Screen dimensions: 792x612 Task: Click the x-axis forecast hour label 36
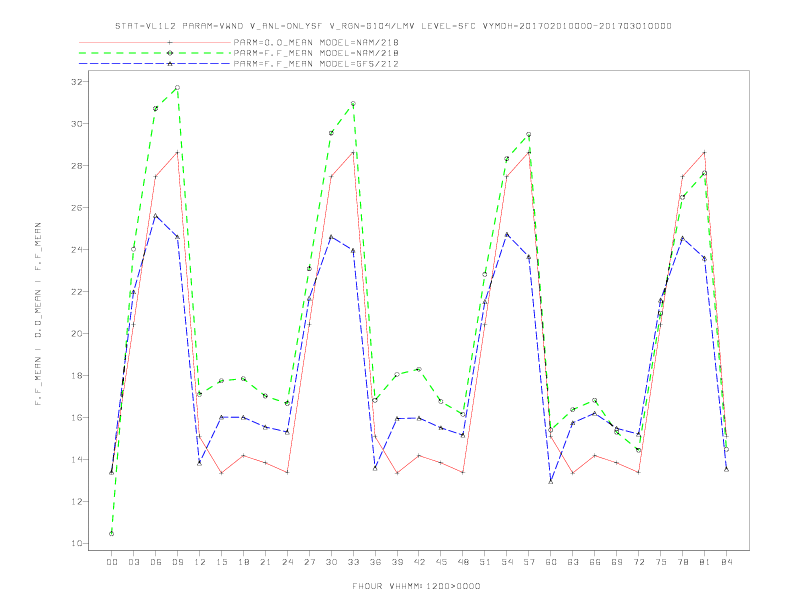click(x=375, y=562)
